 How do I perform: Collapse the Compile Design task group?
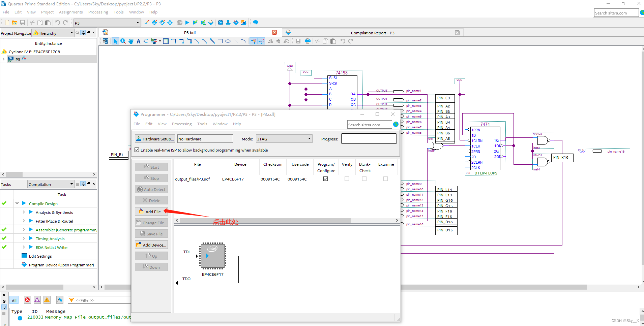tap(17, 203)
